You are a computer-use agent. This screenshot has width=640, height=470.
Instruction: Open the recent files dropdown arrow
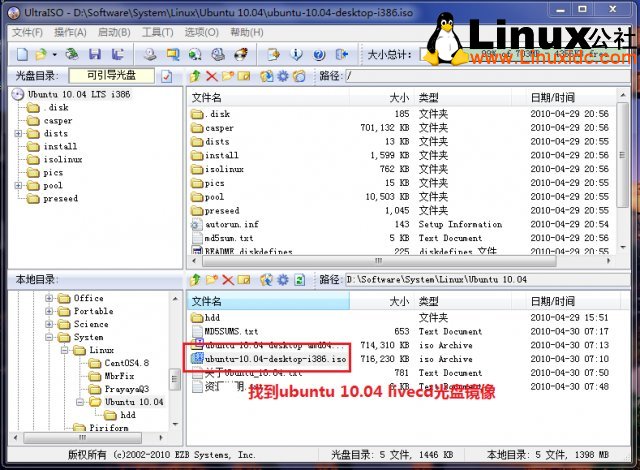click(54, 54)
